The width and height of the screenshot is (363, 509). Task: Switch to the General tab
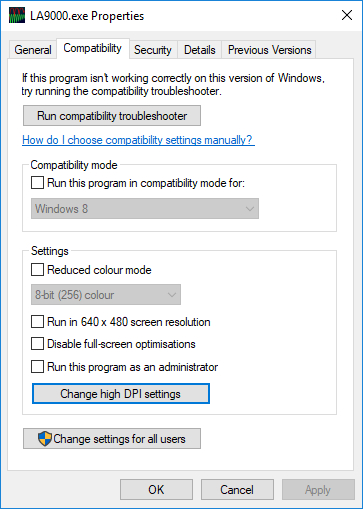click(x=33, y=50)
